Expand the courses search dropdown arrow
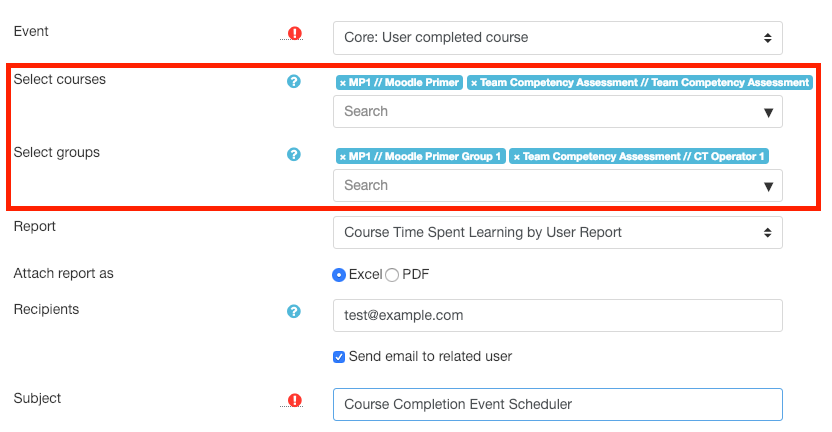Viewport: 832px width, 432px height. pyautogui.click(x=768, y=113)
